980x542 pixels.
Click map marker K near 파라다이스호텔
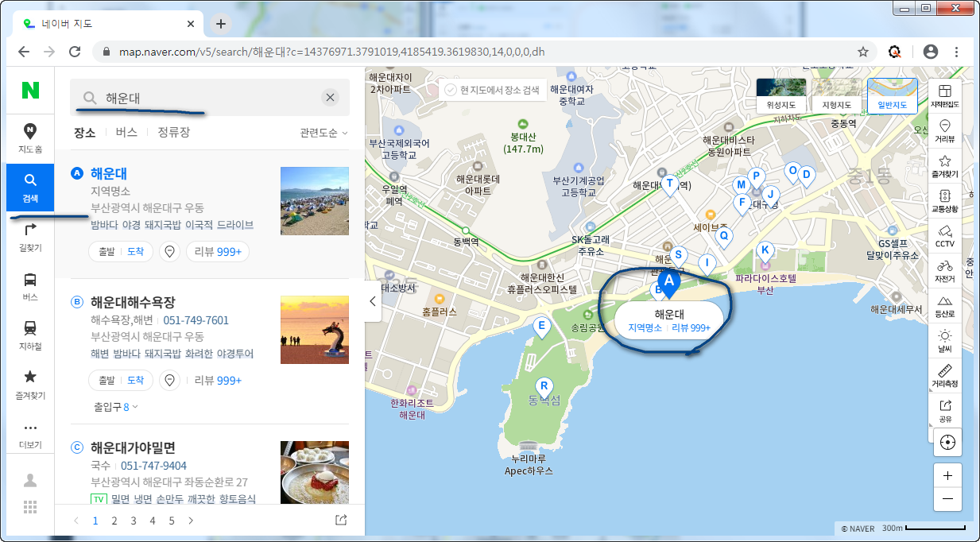pyautogui.click(x=765, y=252)
